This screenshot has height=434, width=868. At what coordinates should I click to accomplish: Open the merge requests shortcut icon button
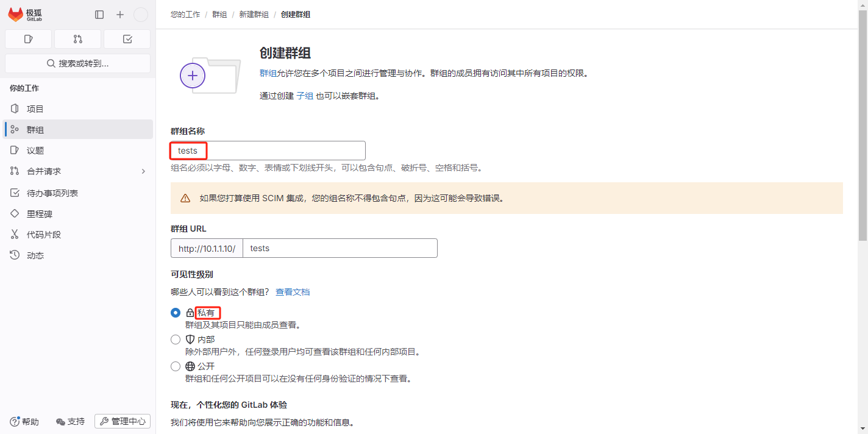pyautogui.click(x=77, y=39)
